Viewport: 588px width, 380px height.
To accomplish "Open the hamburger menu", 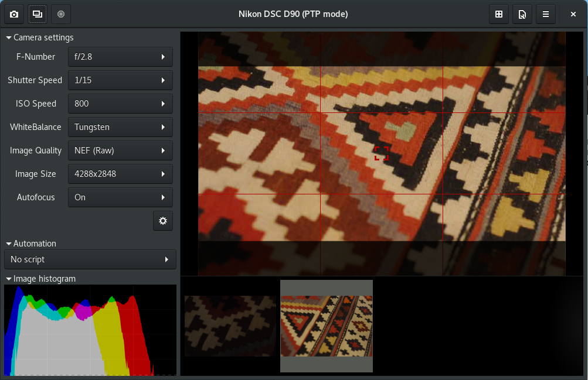I will [546, 14].
